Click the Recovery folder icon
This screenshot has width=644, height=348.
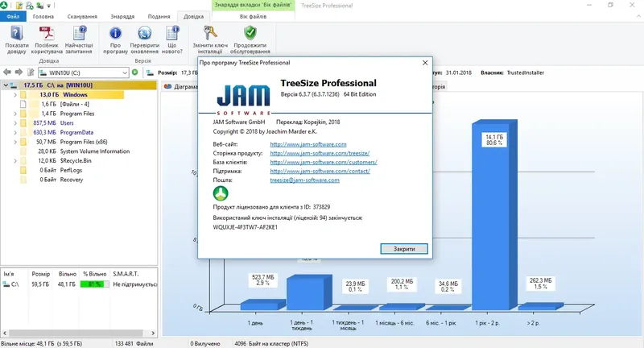(23, 180)
